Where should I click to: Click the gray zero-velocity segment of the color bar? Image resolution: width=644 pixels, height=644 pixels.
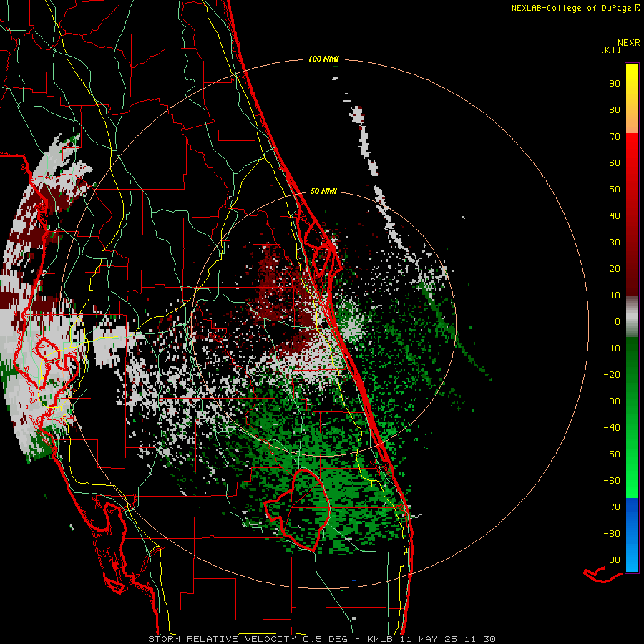[632, 317]
